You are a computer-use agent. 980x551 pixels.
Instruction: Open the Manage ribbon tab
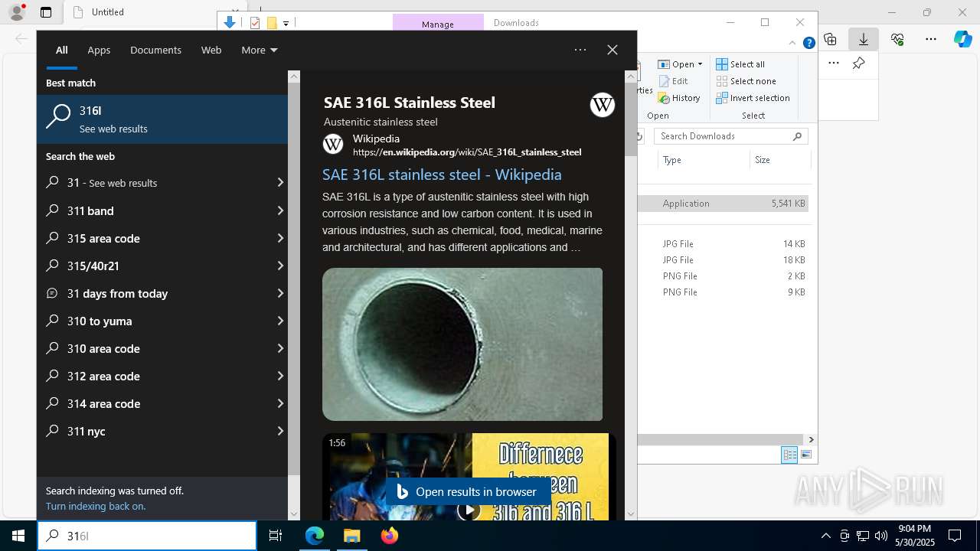438,24
